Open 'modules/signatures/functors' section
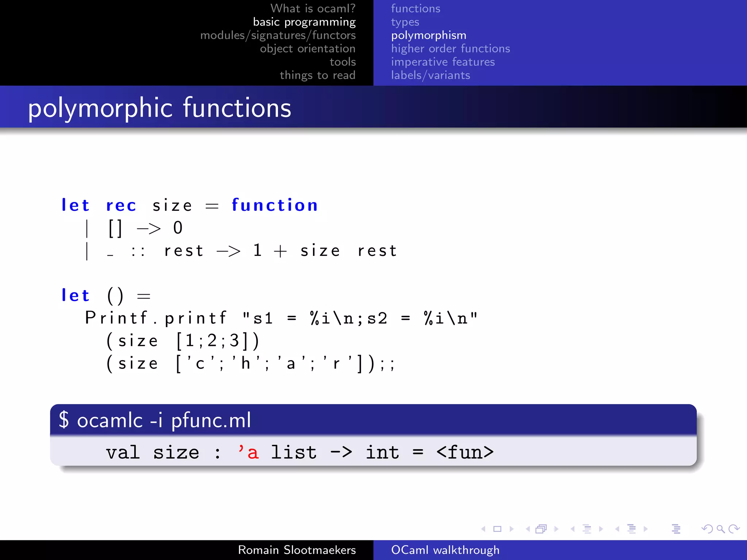747x560 pixels. (x=278, y=35)
